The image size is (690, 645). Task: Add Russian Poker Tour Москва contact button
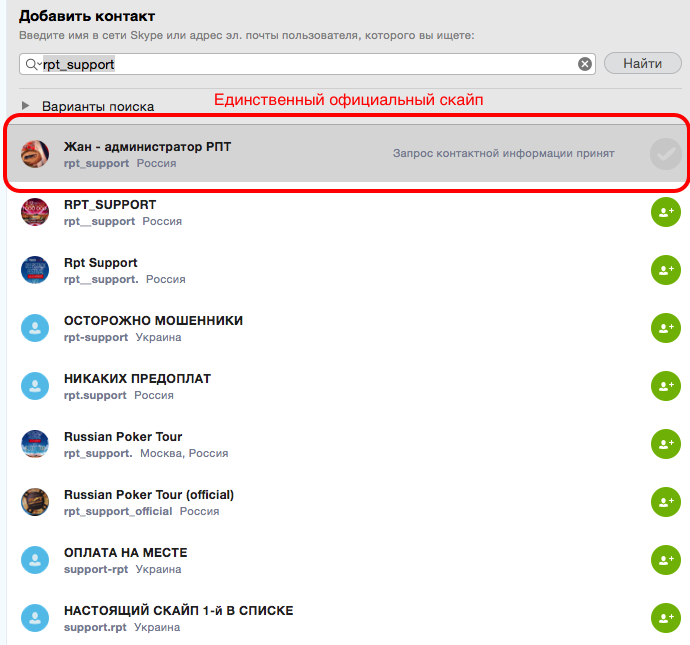click(x=666, y=444)
